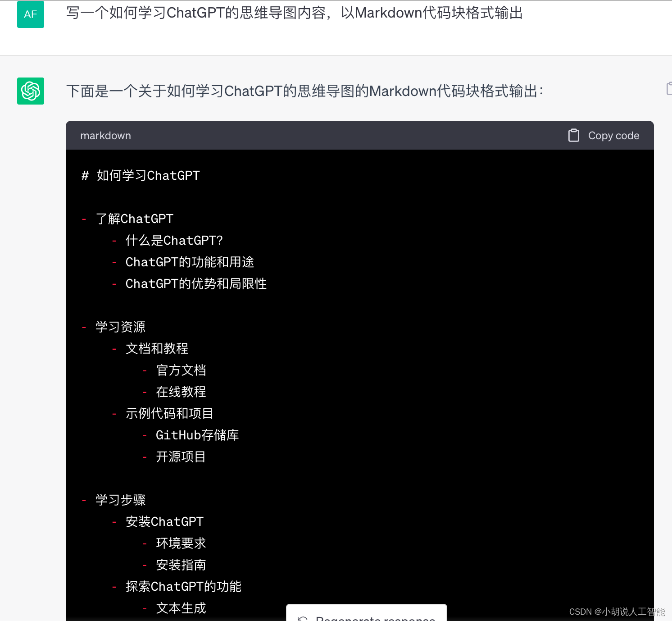Click the response copy icon at far right
Screen dimensions: 672x621
[669, 89]
